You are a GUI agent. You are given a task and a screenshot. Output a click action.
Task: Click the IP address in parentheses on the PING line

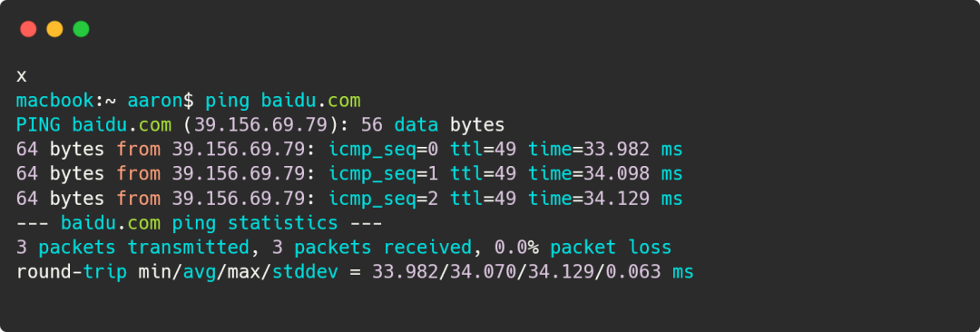[x=260, y=125]
